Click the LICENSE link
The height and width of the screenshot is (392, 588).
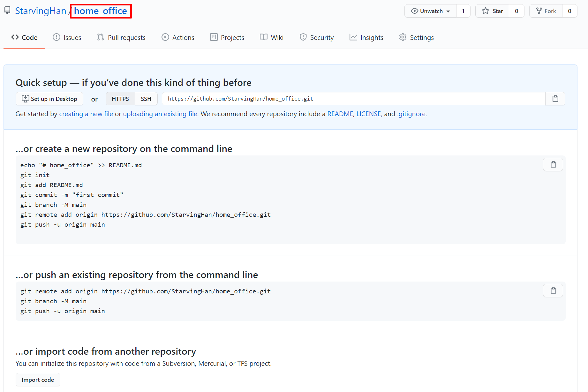point(369,114)
